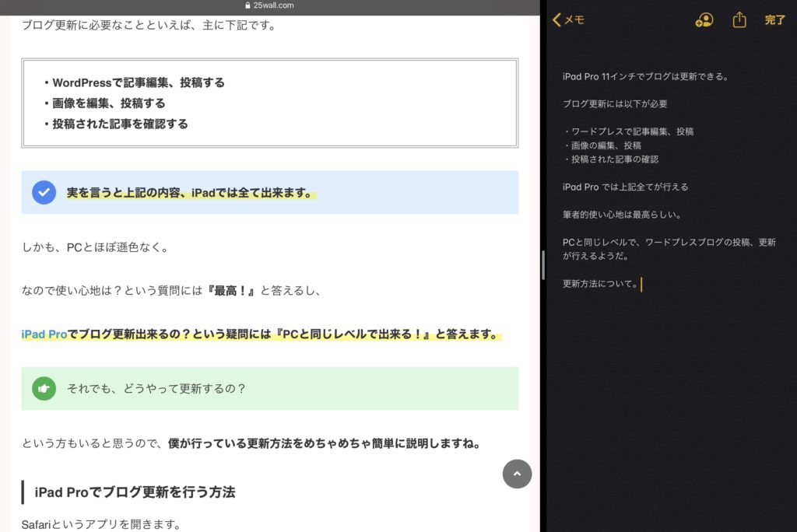The height and width of the screenshot is (532, 797).
Task: Tap the note line 筆者的使い心地は最高らしい。
Action: coord(622,215)
